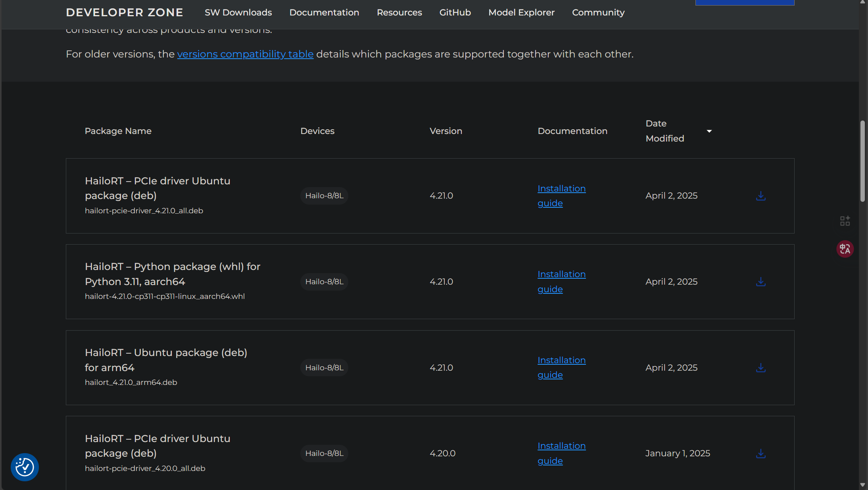Click filename hailort-4.21.0-cp311-cp311-linux_aarch64.whl

pos(165,297)
